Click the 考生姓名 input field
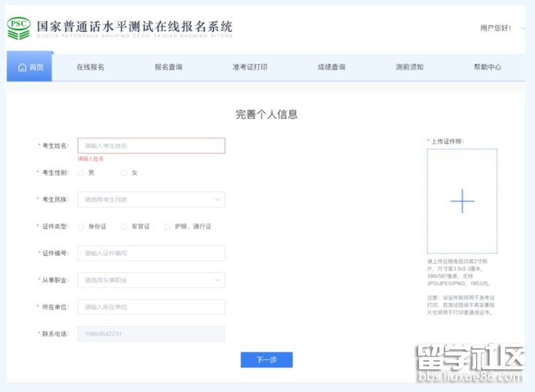Viewport: 535px width, 392px height. point(151,145)
